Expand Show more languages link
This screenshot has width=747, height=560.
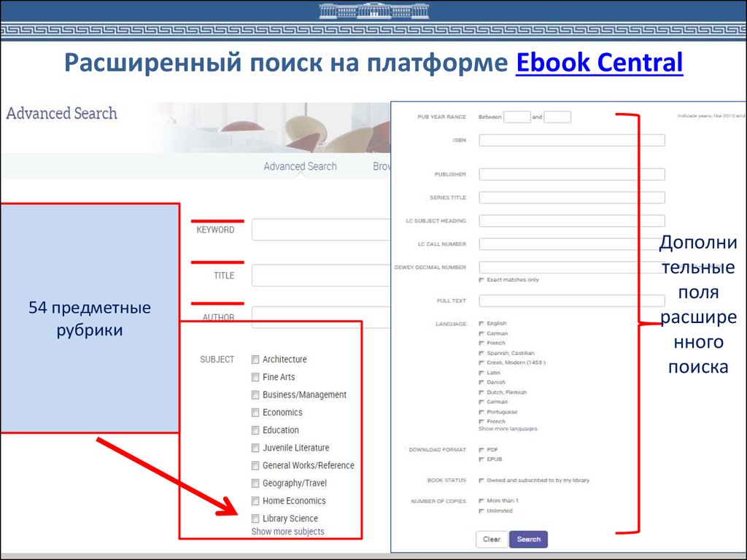(x=508, y=429)
